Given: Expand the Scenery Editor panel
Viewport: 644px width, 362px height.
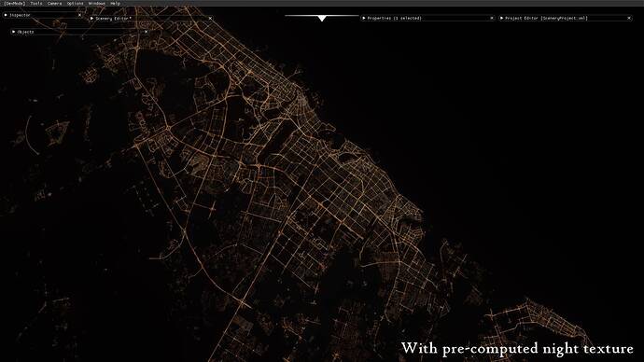Looking at the screenshot, I should click(91, 19).
